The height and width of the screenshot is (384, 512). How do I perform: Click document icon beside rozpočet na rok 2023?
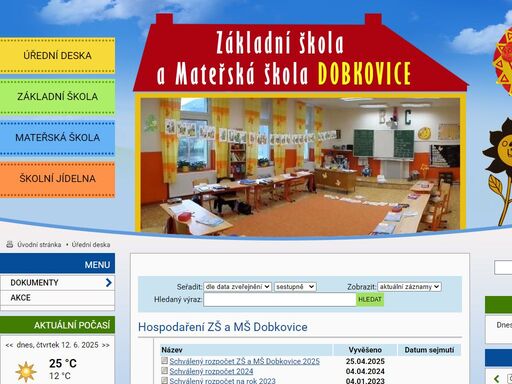point(164,380)
